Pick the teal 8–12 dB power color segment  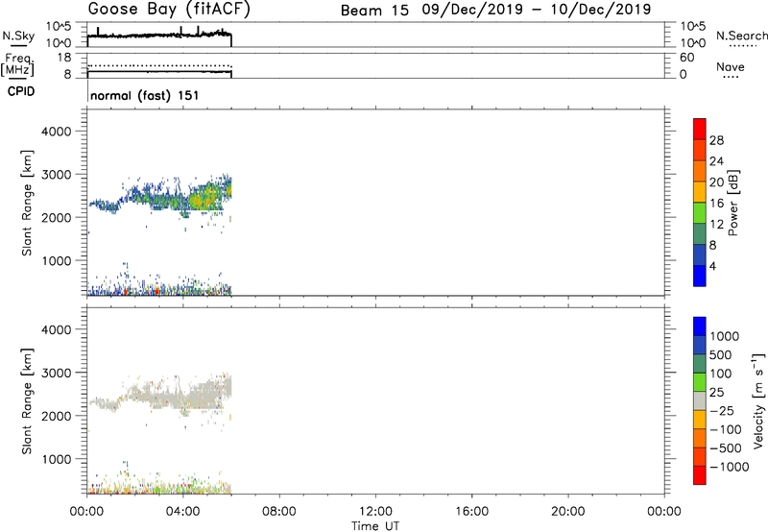click(700, 234)
